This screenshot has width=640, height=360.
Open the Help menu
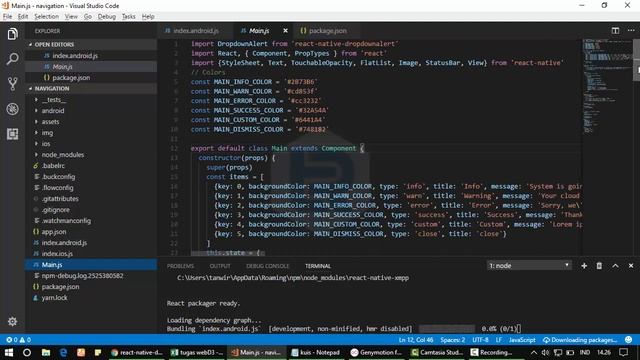coord(148,16)
